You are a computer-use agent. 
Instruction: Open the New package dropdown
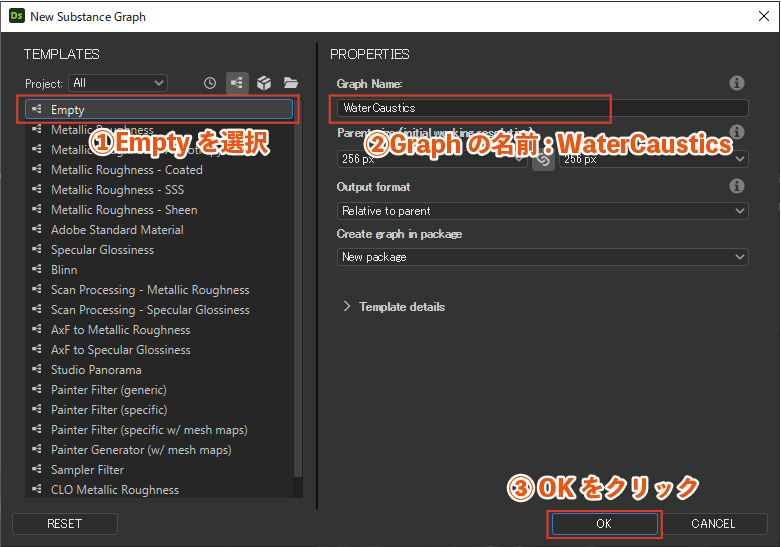(542, 257)
